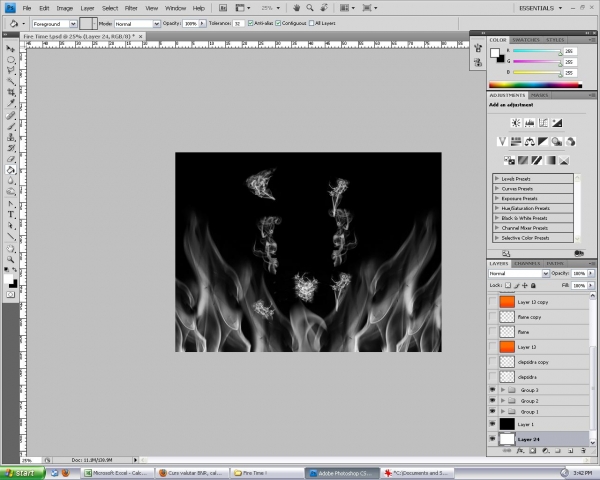Hide the Layer 24 layer

point(492,439)
